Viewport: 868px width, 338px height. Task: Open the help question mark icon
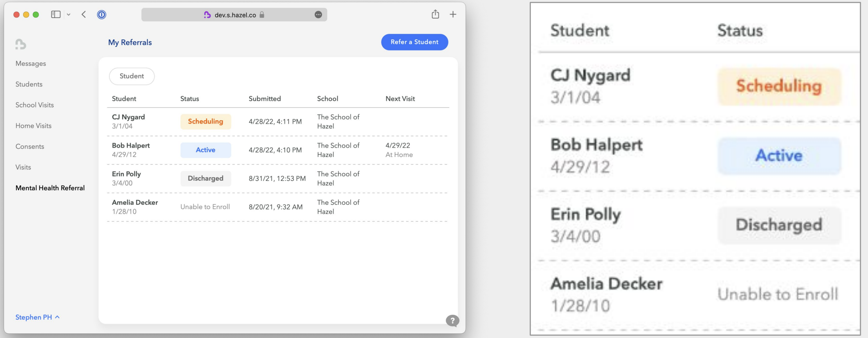(452, 321)
